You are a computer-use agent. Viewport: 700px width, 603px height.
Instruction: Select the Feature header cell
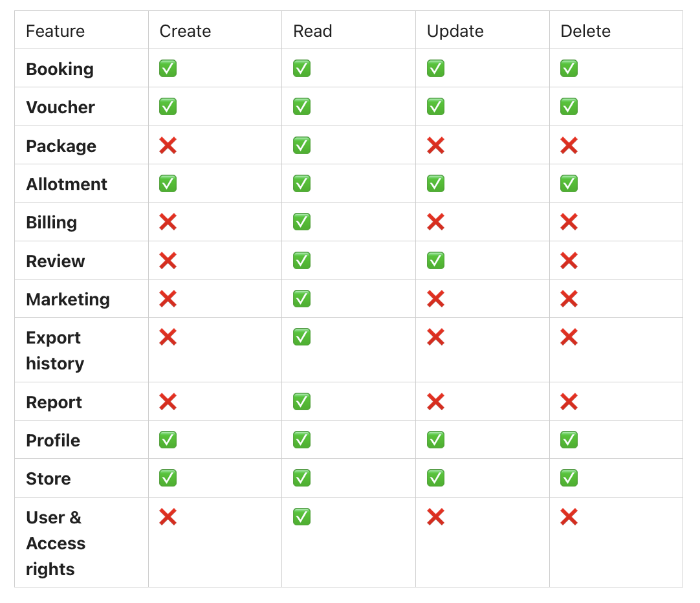(55, 31)
